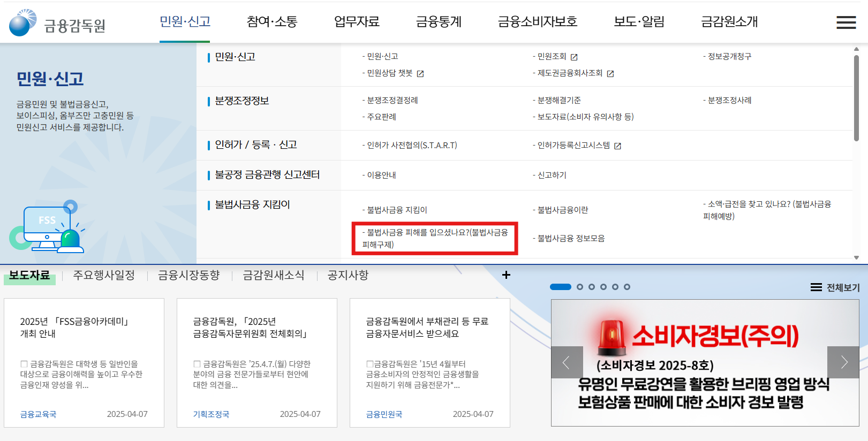Open the 금융통계 top menu
The height and width of the screenshot is (441, 868).
coord(439,21)
